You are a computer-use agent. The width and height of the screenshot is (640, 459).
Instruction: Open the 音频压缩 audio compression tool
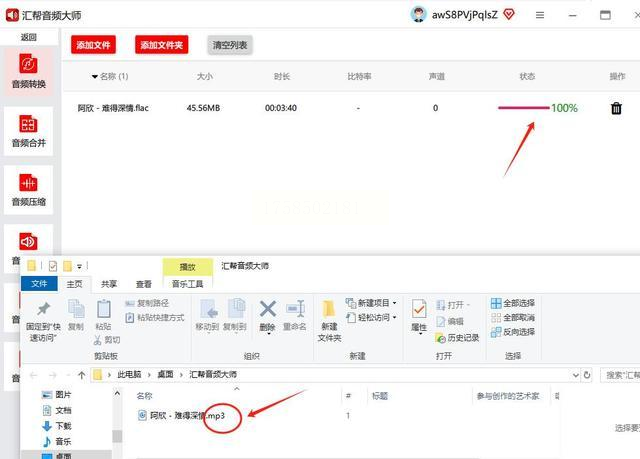28,190
